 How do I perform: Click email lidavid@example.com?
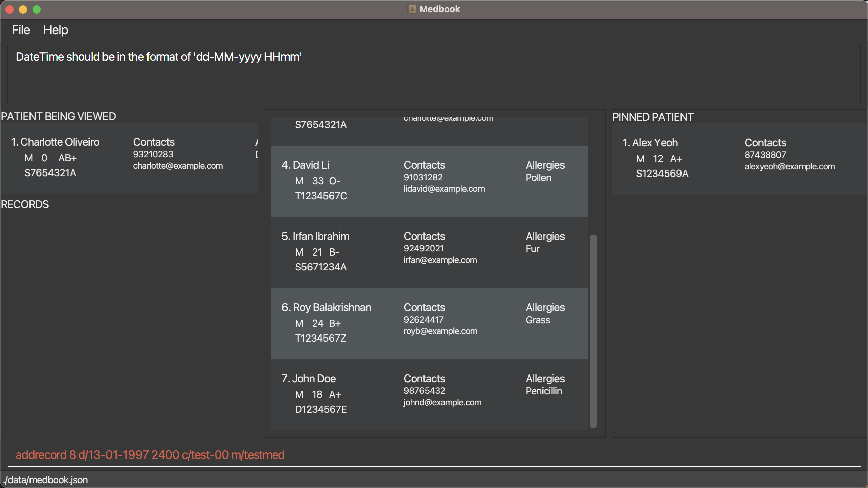(x=444, y=189)
